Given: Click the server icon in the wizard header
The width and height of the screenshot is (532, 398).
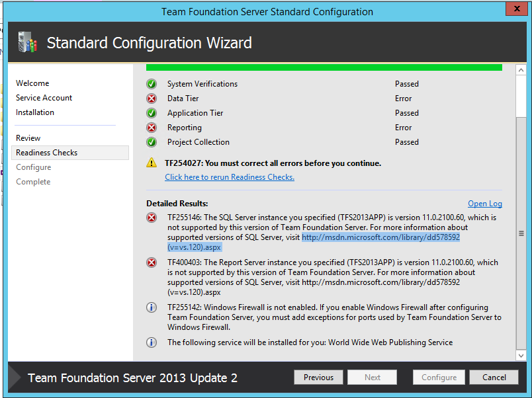Looking at the screenshot, I should tap(28, 42).
